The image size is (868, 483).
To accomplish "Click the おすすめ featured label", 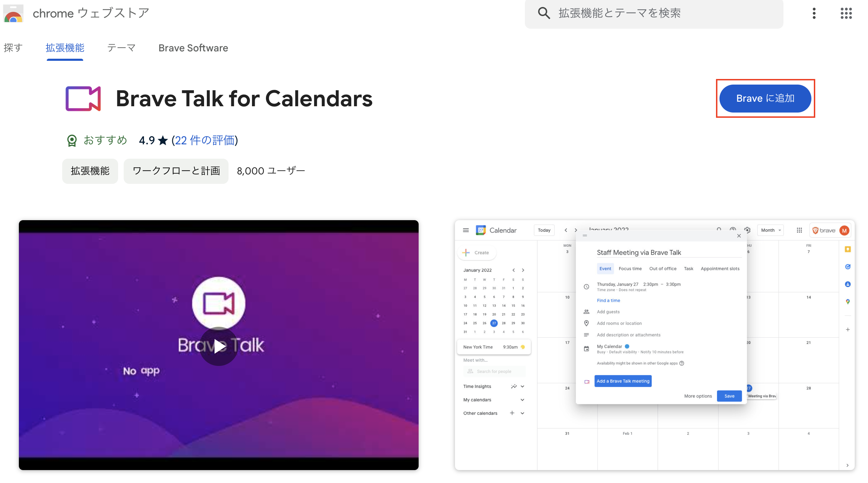I will click(105, 140).
